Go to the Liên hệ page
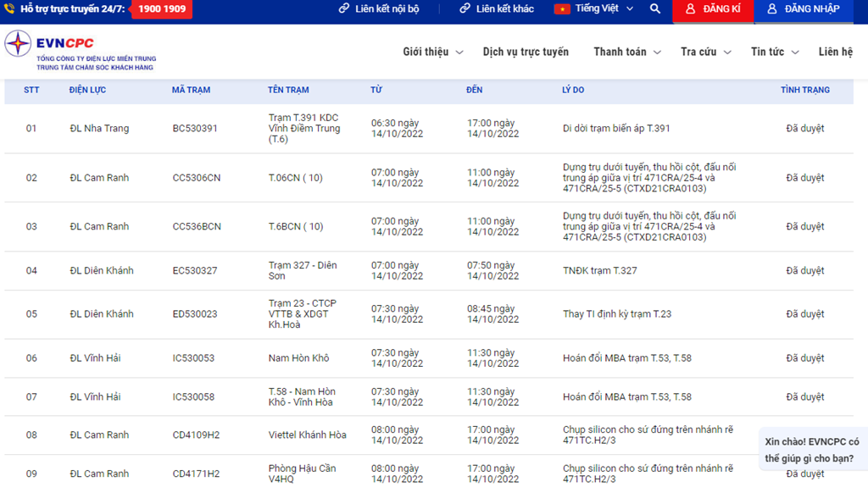This screenshot has width=868, height=493. [x=835, y=52]
